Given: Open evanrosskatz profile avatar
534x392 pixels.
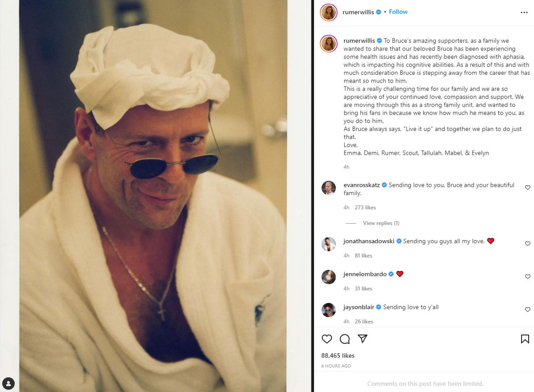Looking at the screenshot, I should coord(329,188).
